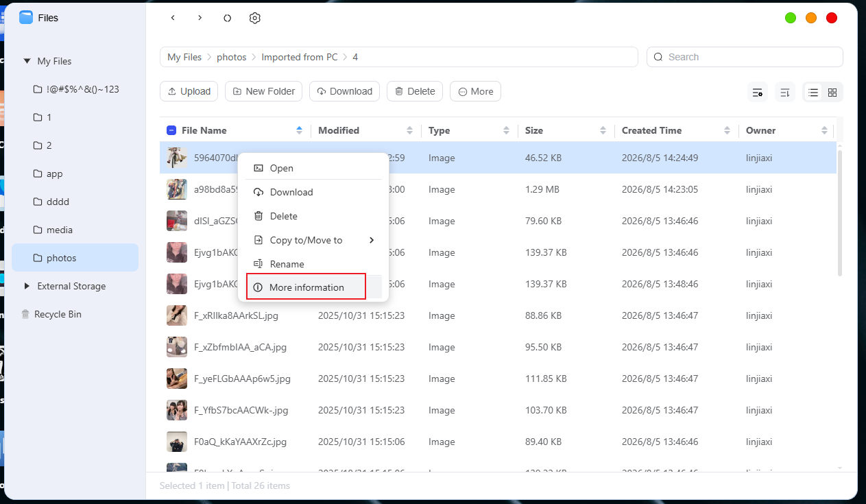Open folder 2 in the sidebar
Viewport: 866px width, 504px height.
43,145
